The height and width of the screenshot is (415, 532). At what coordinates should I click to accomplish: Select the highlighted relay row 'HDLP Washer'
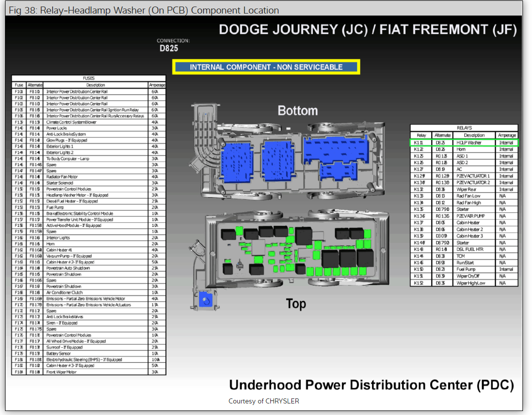pyautogui.click(x=464, y=143)
